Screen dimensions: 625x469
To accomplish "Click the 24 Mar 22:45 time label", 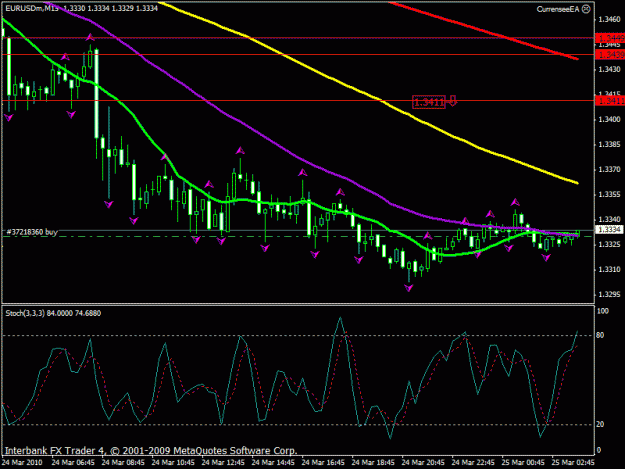I will [x=473, y=463].
